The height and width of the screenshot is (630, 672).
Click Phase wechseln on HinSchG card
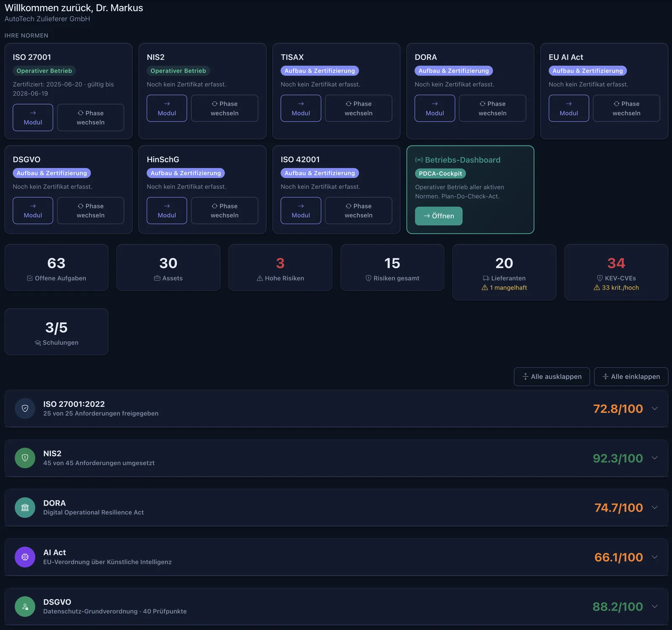coord(224,210)
